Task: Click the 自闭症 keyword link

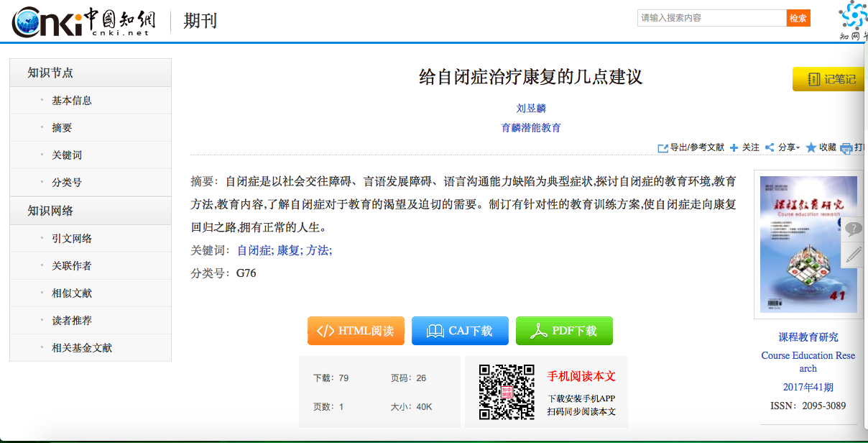Action: [x=255, y=250]
